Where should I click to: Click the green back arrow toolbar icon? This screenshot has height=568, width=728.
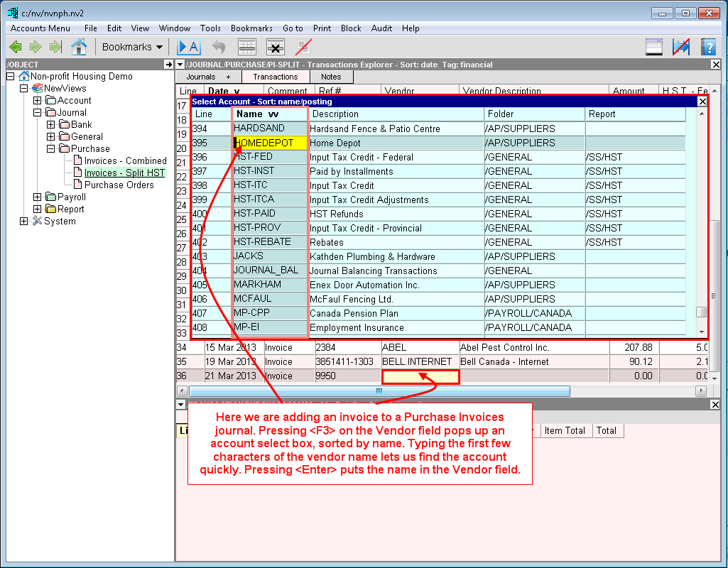click(x=16, y=47)
